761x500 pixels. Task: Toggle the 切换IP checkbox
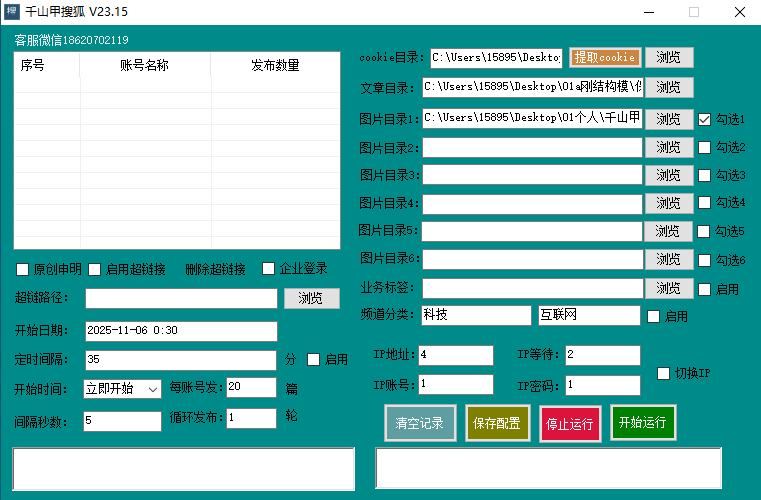tap(663, 373)
